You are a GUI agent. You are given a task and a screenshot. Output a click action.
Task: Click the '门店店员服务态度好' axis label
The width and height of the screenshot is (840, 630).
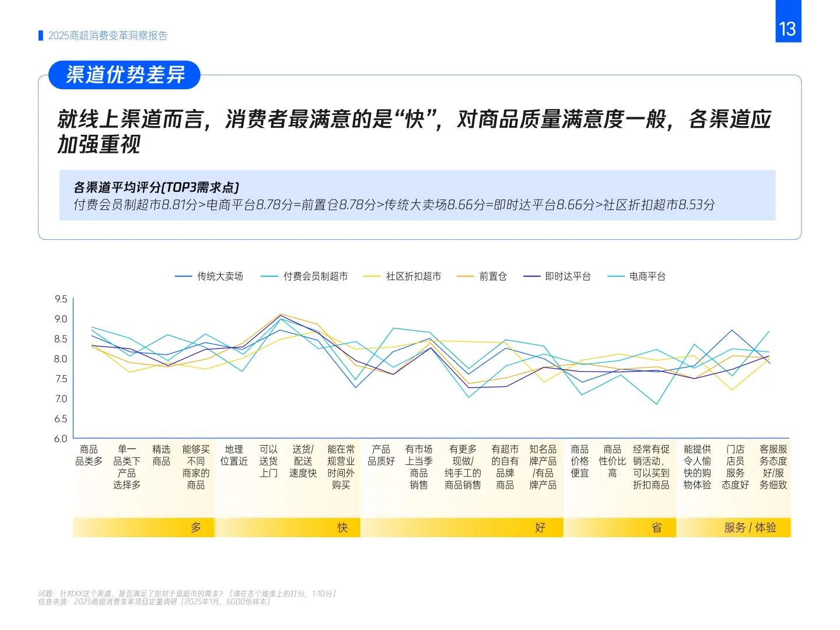pyautogui.click(x=735, y=467)
